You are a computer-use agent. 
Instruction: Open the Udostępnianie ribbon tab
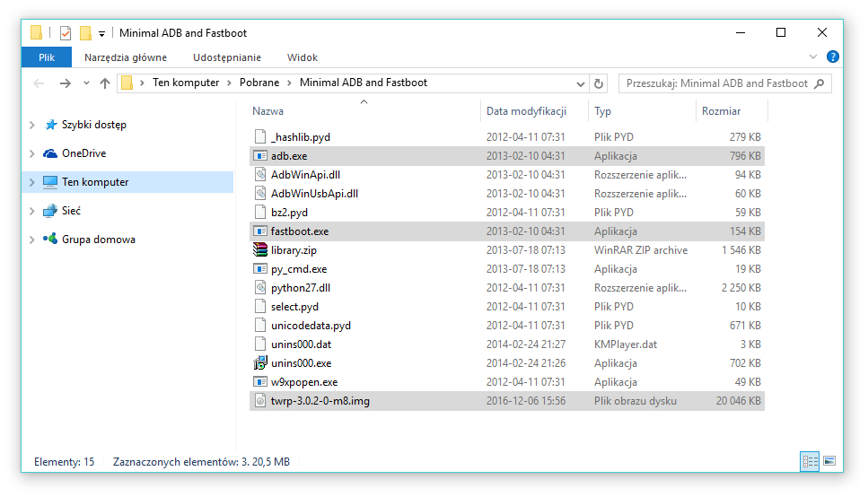[227, 57]
